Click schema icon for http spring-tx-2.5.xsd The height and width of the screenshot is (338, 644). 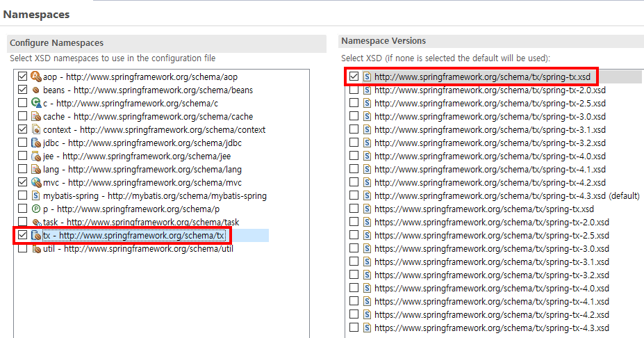(x=368, y=103)
